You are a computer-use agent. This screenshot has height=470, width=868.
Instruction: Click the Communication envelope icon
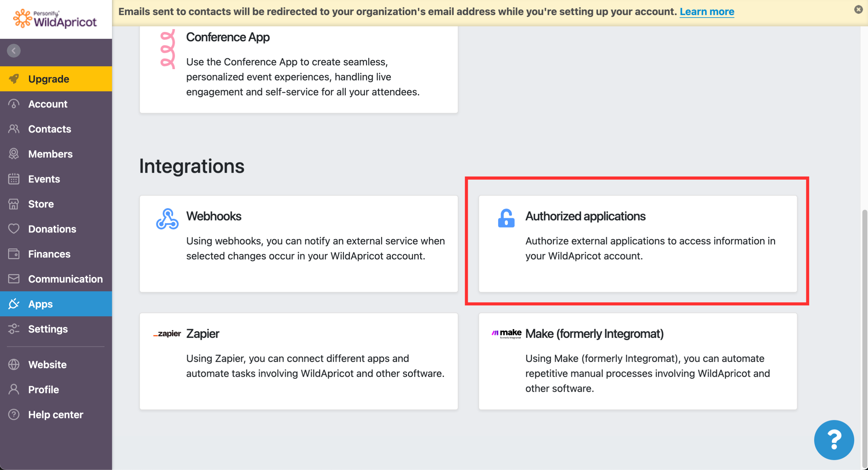point(14,279)
